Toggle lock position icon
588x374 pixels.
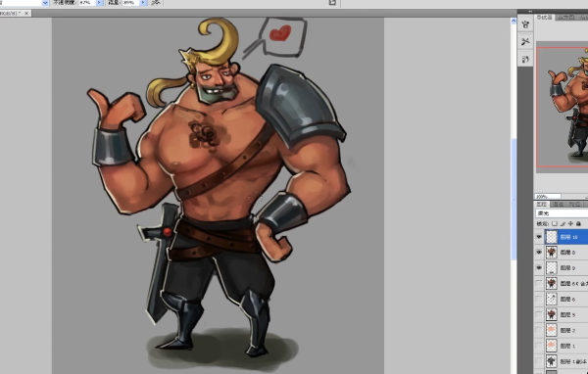[x=570, y=224]
